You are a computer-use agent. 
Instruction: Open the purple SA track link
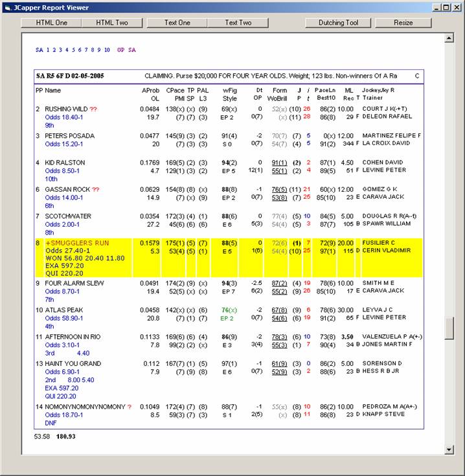click(x=131, y=50)
